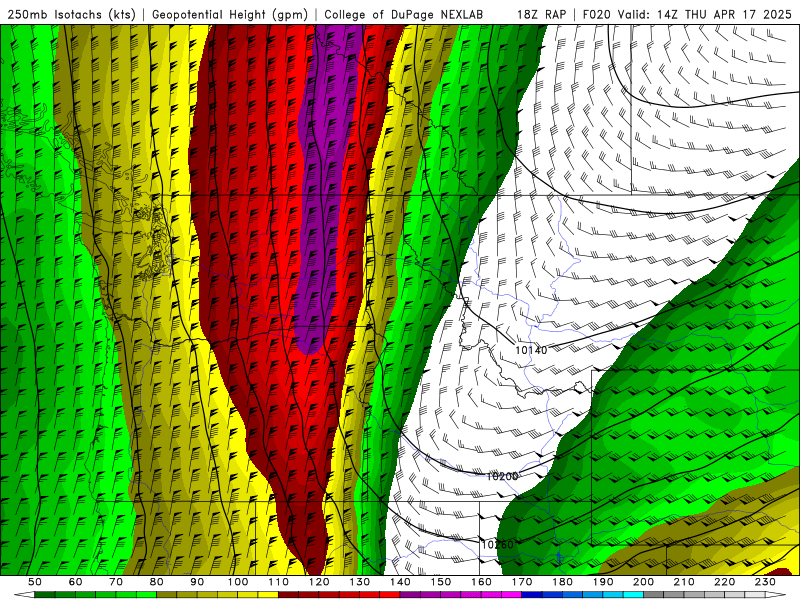
Task: Click the 220 value on the color scale
Action: 724,582
